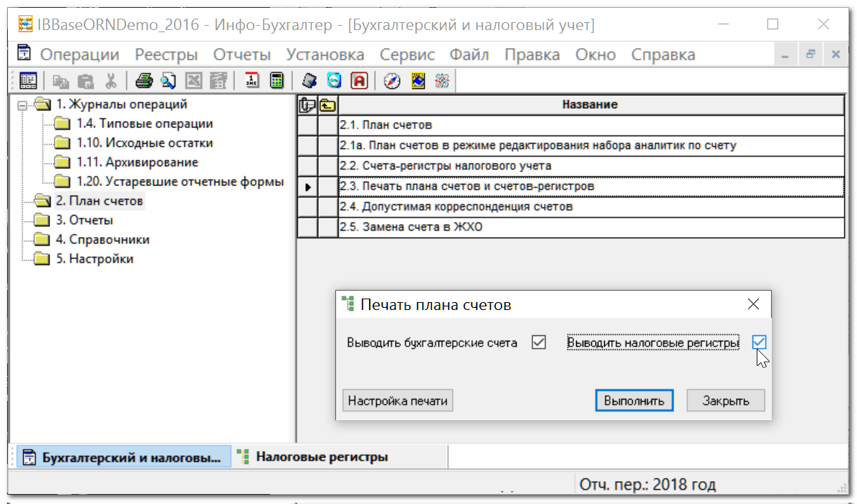Click the TeamViewer remote support icon
Screen dimensions: 857x504
334,81
